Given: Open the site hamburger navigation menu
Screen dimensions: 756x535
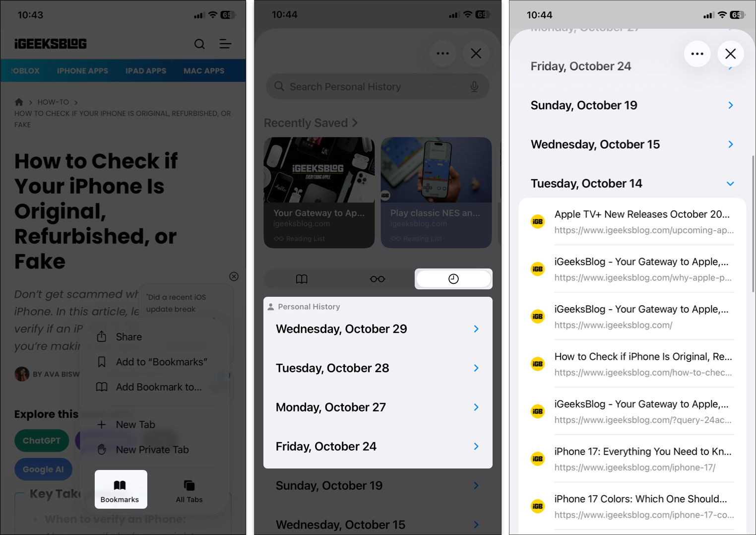Looking at the screenshot, I should pyautogui.click(x=226, y=44).
